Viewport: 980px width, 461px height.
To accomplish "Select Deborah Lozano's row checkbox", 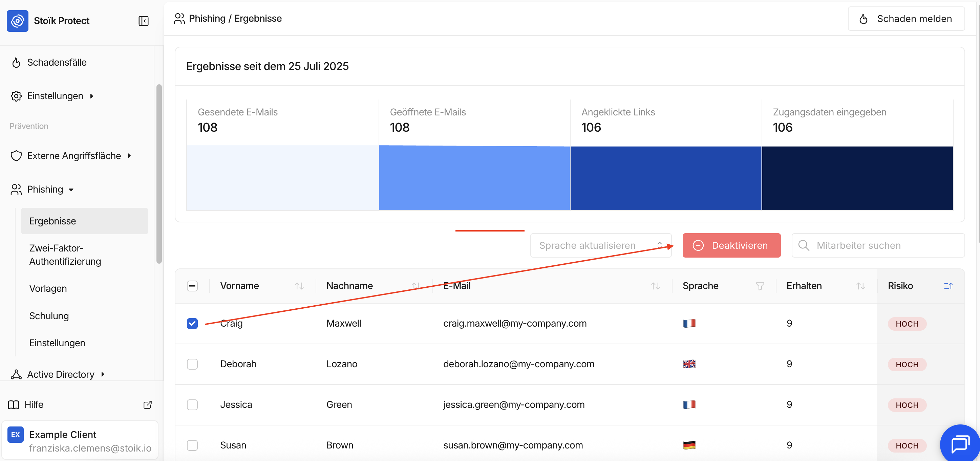I will coord(192,364).
